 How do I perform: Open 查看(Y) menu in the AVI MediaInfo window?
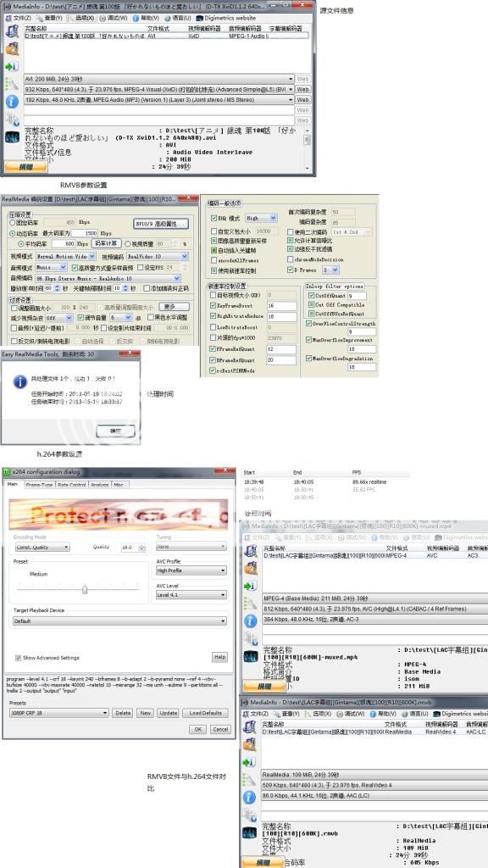click(49, 18)
